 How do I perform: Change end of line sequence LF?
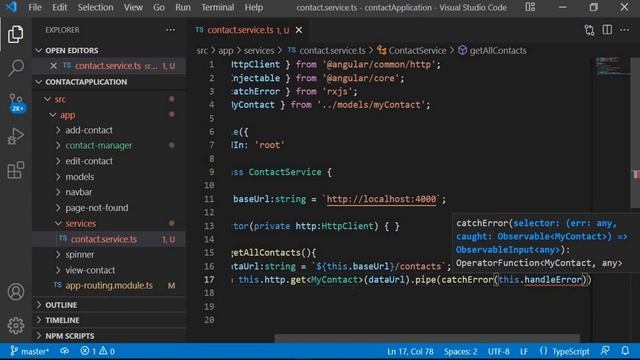[524, 351]
